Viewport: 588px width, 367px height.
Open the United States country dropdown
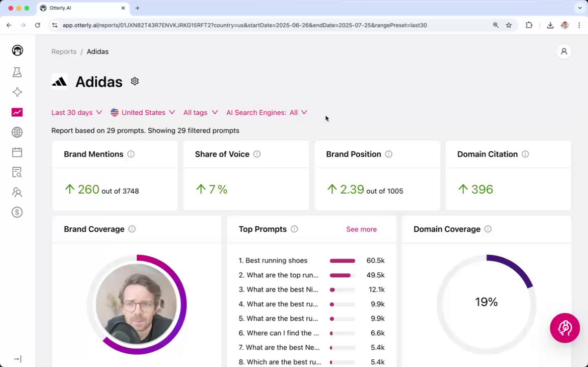143,113
